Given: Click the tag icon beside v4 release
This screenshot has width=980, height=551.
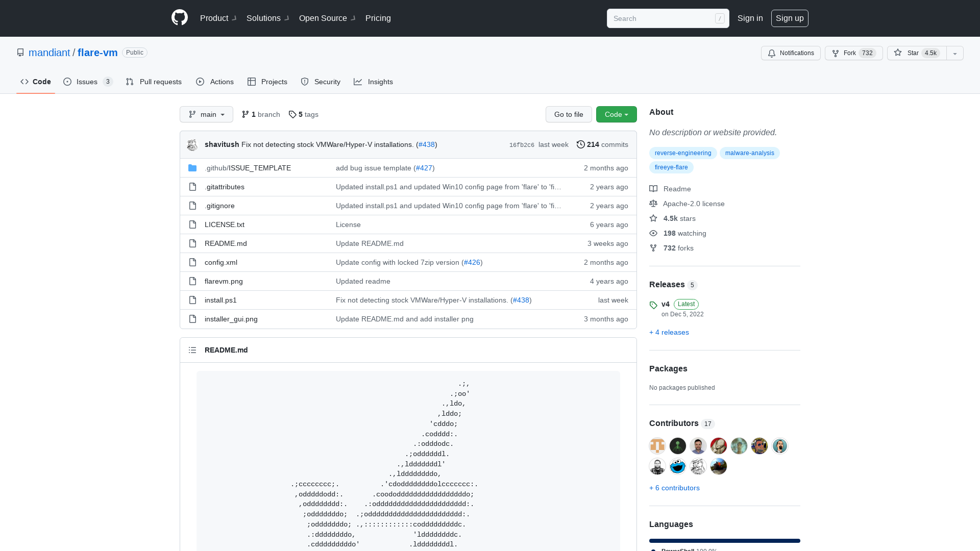Looking at the screenshot, I should (653, 305).
